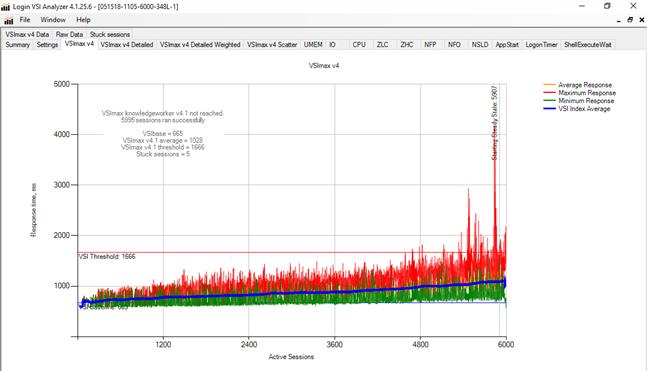Minimize the inner document window

[619, 20]
